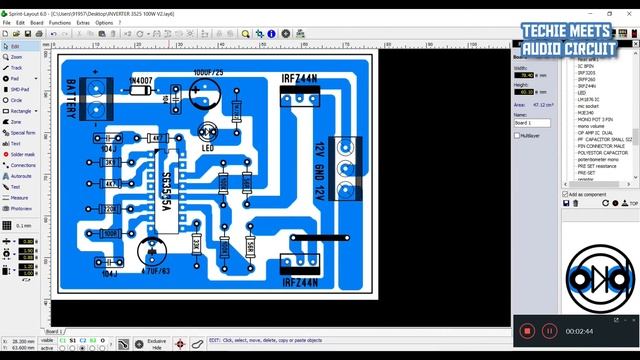Click the blue info icon

271,34
